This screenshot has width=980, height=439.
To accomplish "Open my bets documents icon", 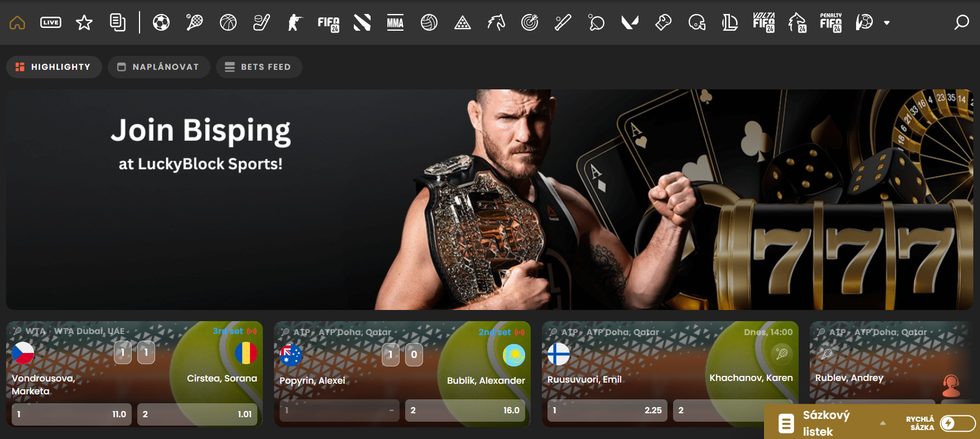I will click(x=118, y=22).
